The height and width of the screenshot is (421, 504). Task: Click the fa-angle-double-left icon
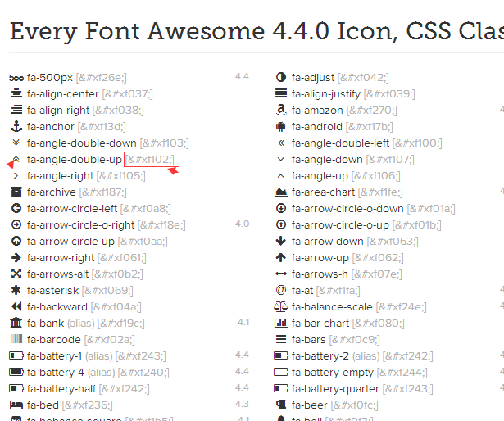pos(281,143)
